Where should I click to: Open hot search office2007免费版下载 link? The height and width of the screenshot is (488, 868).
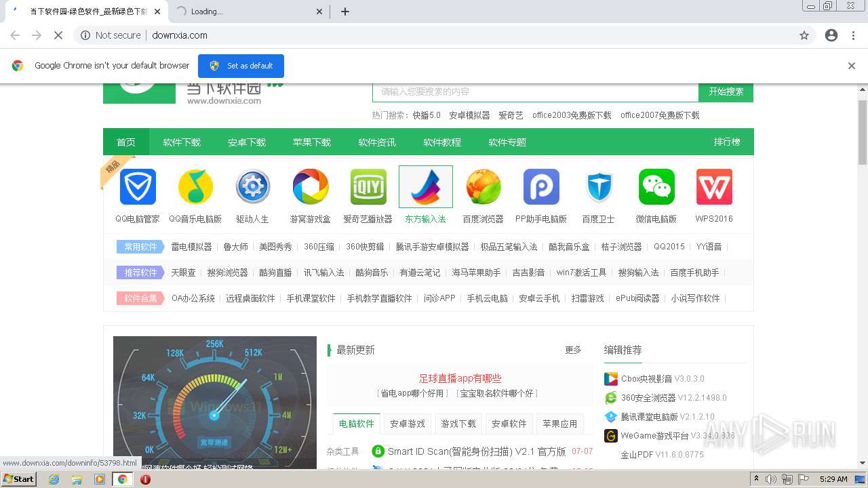point(660,115)
